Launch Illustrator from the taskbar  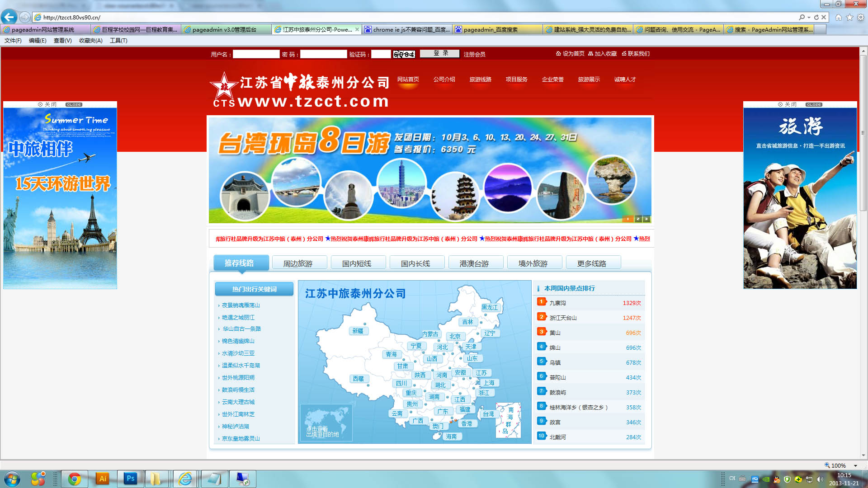point(103,479)
